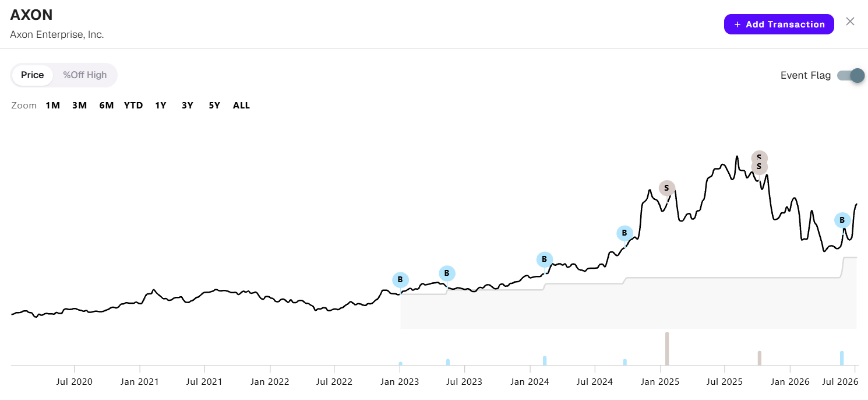Zoom chart to 5Y
868x400 pixels.
pyautogui.click(x=214, y=106)
